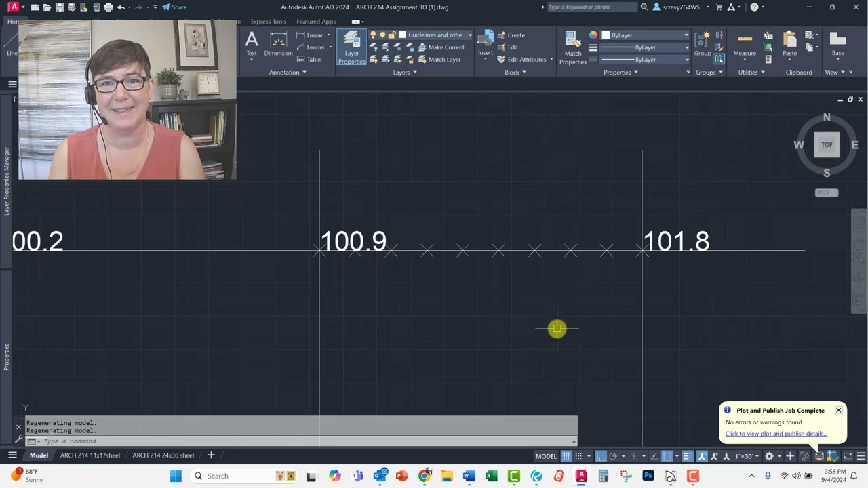
Task: Open Photoshop from the taskbar
Action: (x=648, y=476)
